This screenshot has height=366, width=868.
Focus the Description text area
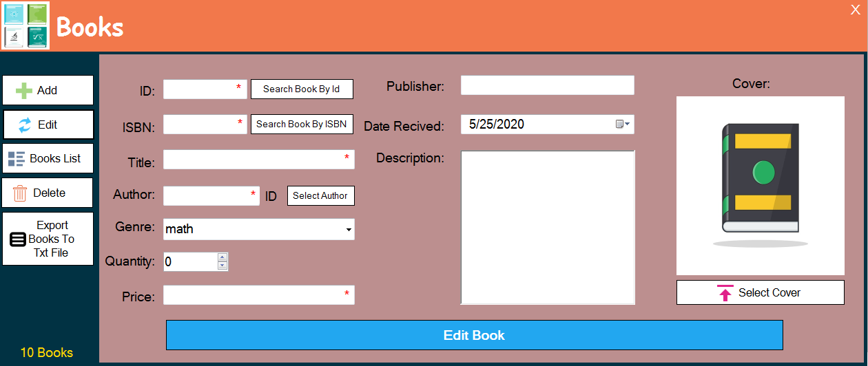pyautogui.click(x=548, y=227)
